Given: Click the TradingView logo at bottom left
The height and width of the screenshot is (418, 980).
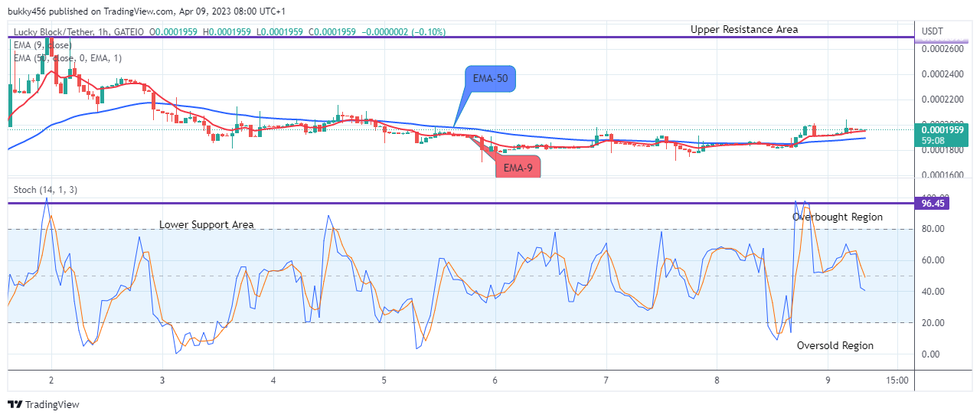Looking at the screenshot, I should tap(43, 404).
